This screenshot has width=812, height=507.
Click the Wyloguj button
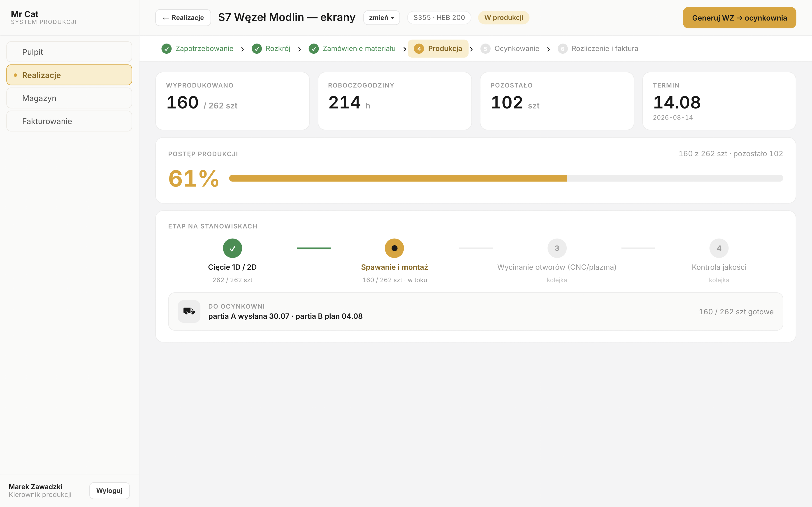[x=109, y=491]
